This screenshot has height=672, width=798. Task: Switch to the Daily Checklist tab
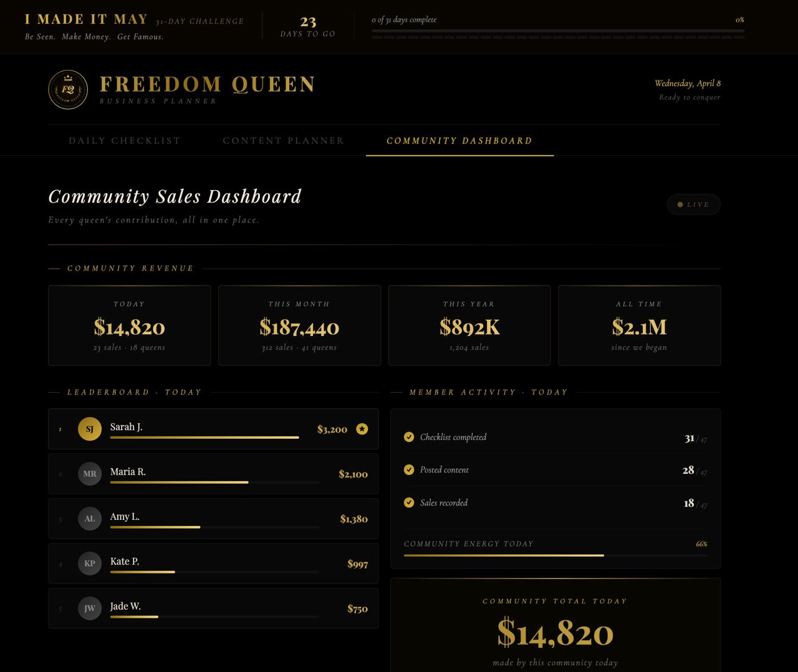[x=125, y=141]
